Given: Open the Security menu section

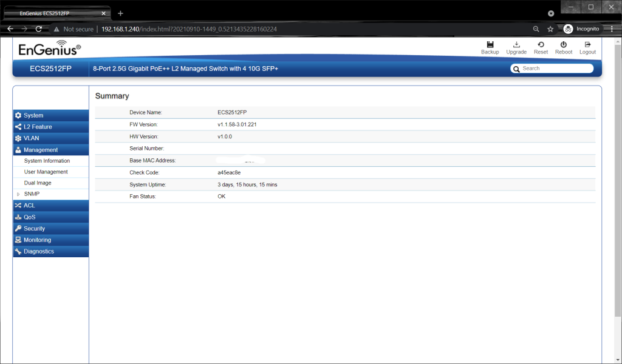Looking at the screenshot, I should tap(51, 229).
